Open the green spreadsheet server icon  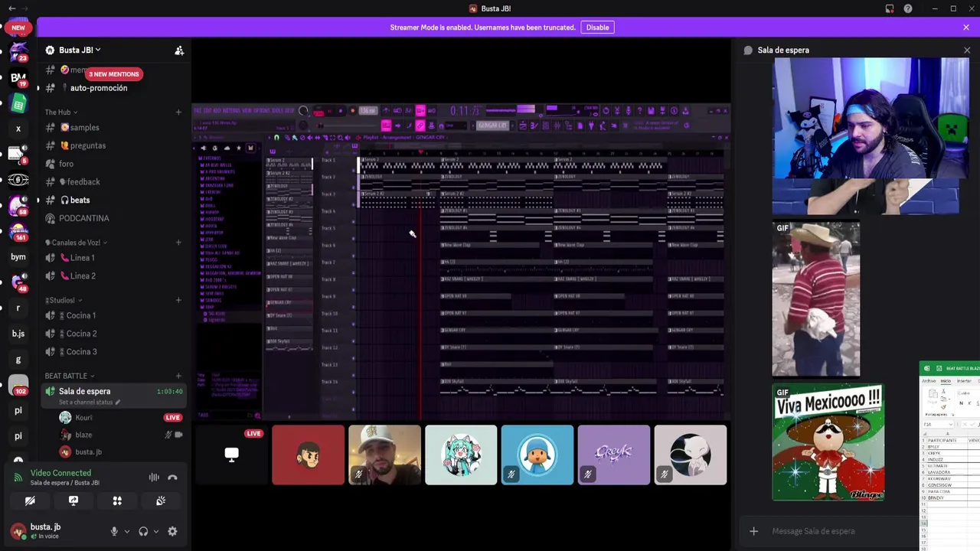18,103
